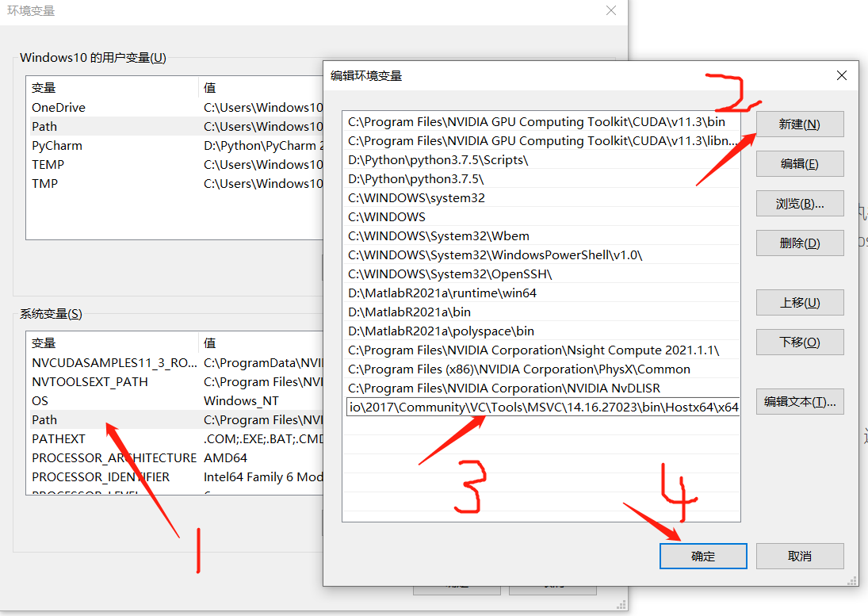Click 下移(O) to move entry down
The height and width of the screenshot is (616, 868).
click(x=799, y=342)
